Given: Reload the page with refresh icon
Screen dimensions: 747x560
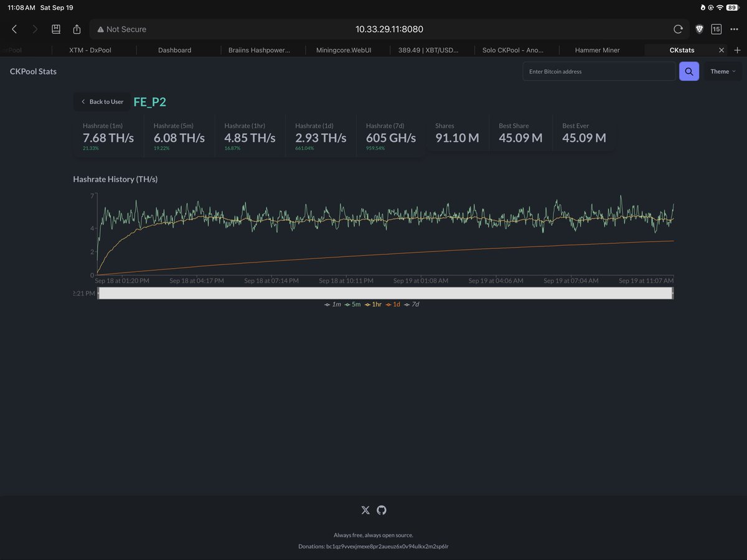Looking at the screenshot, I should [678, 29].
